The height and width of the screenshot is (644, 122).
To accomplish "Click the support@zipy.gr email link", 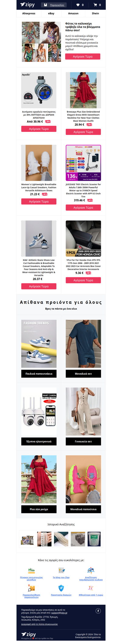I will pos(59,613).
